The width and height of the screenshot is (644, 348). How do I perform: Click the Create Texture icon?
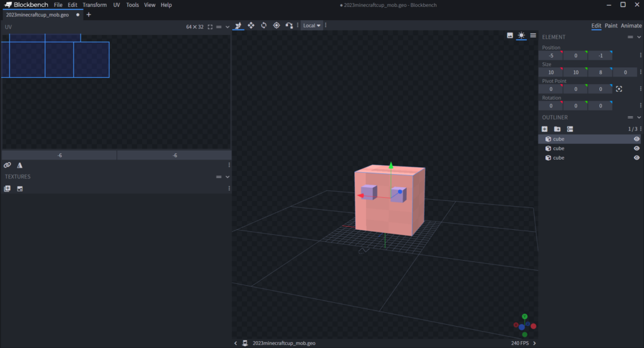[20, 188]
